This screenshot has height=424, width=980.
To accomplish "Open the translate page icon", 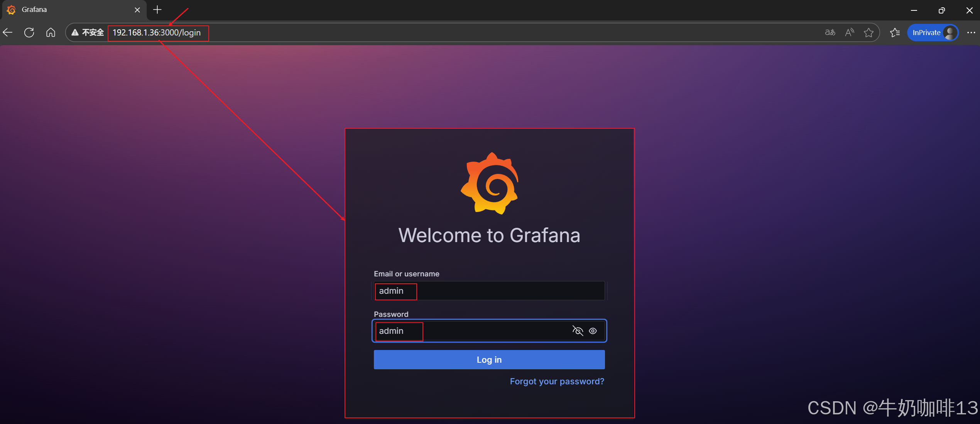I will 830,33.
